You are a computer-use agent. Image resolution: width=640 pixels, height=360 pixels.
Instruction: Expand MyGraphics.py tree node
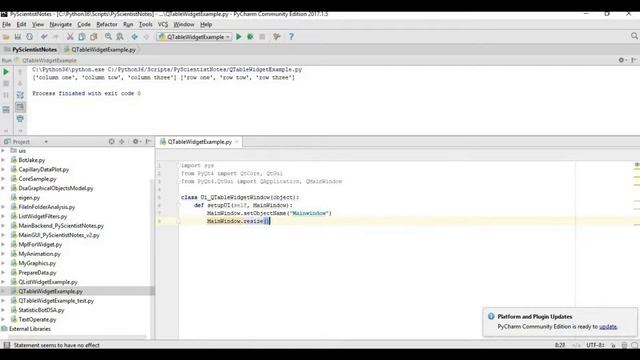click(x=3, y=263)
